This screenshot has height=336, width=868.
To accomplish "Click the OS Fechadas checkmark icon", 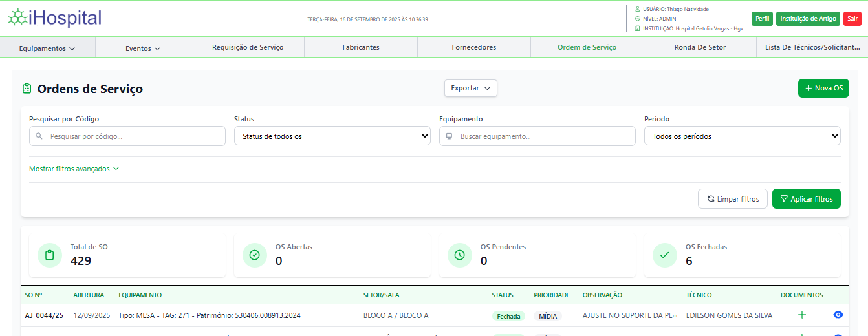I will (x=664, y=255).
